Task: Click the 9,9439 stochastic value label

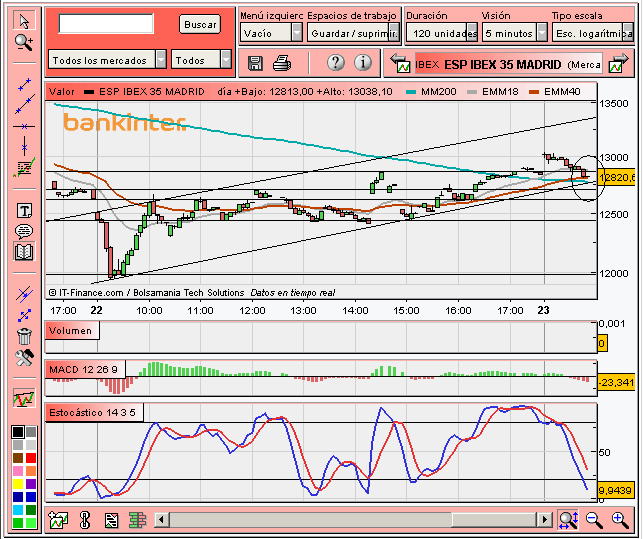Action: point(615,490)
